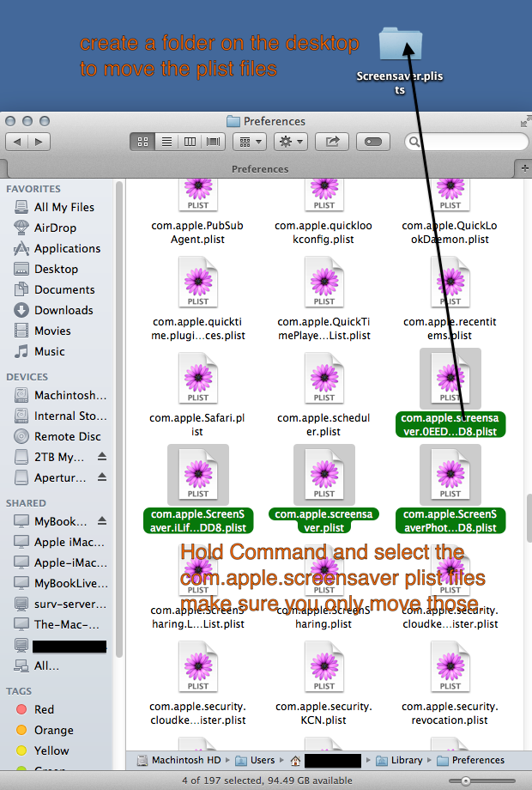Select com.apple.screensaver.0EED…D8.plist file
Image resolution: width=532 pixels, height=790 pixels.
(x=450, y=393)
